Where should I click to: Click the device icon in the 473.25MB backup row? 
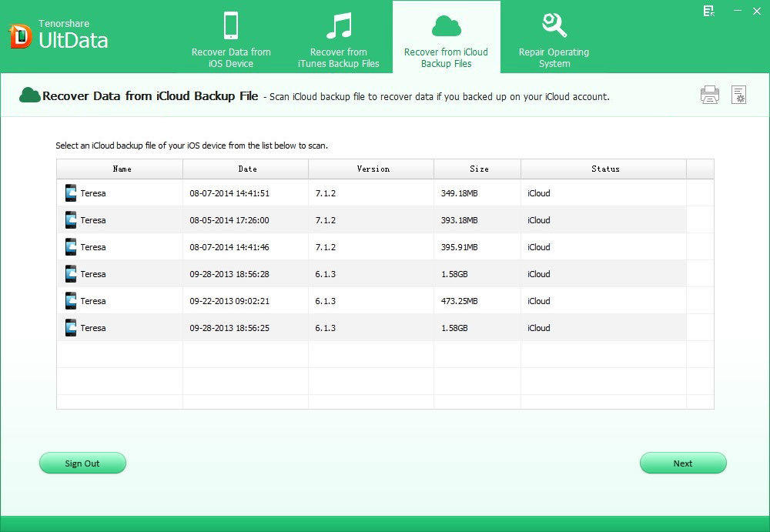pyautogui.click(x=71, y=301)
